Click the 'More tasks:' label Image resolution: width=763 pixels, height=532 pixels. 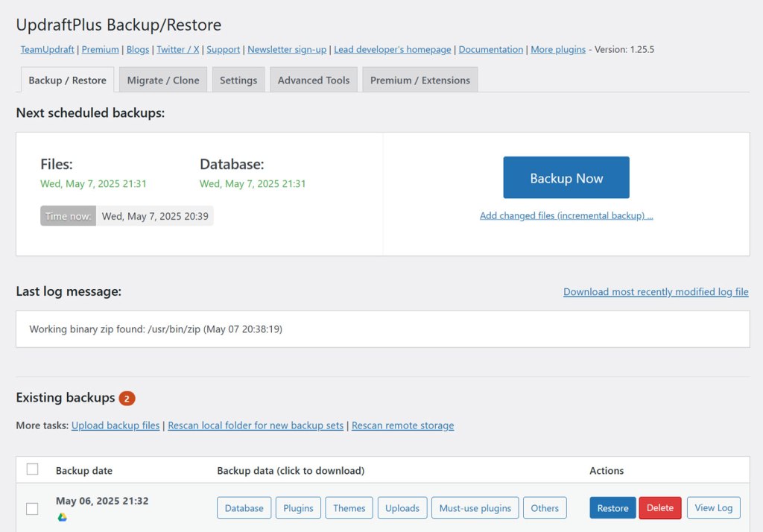click(x=42, y=425)
